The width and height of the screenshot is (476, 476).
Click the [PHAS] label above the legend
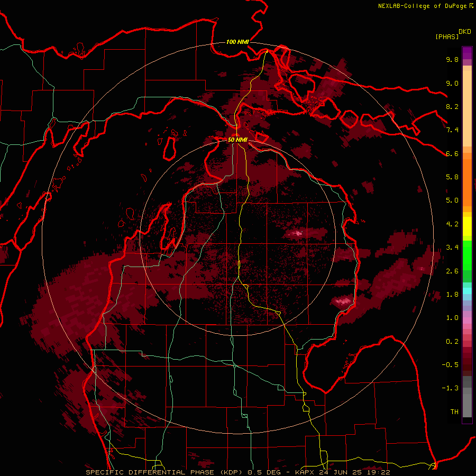pos(447,36)
